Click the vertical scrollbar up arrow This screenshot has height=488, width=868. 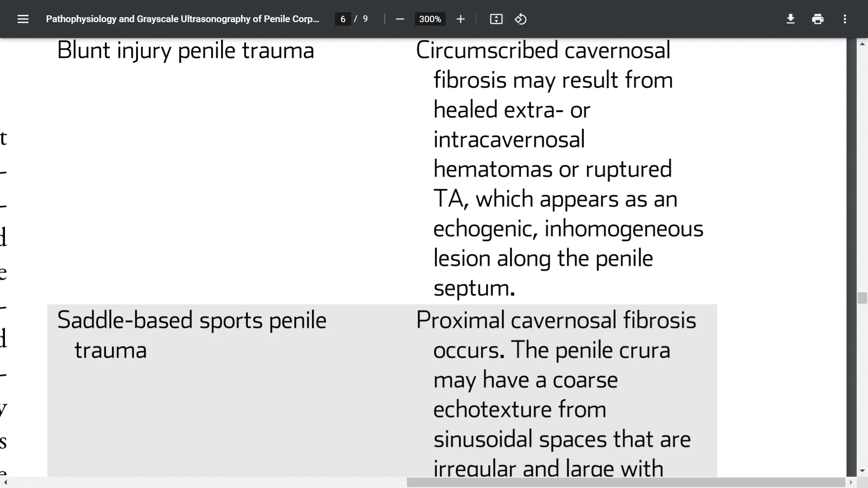862,44
